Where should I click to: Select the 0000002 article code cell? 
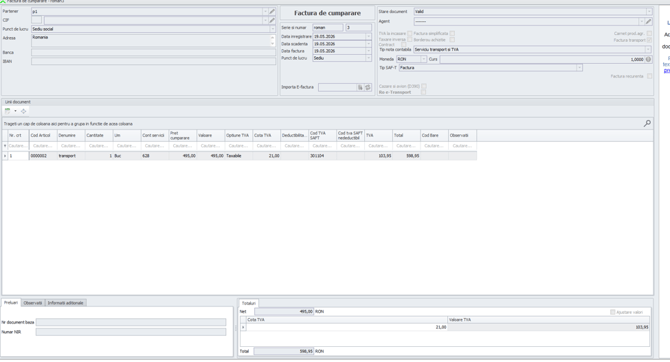pos(43,156)
